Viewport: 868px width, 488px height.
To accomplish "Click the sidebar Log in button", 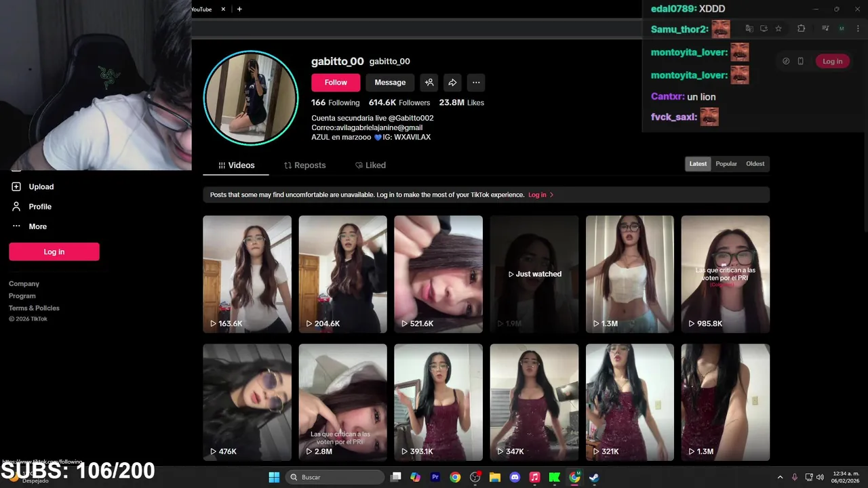I will [x=54, y=251].
